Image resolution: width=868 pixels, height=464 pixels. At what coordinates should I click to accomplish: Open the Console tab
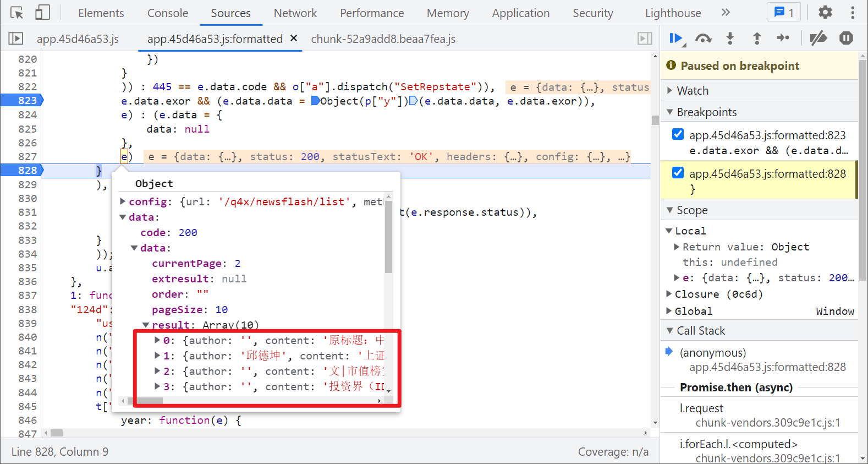pos(168,13)
